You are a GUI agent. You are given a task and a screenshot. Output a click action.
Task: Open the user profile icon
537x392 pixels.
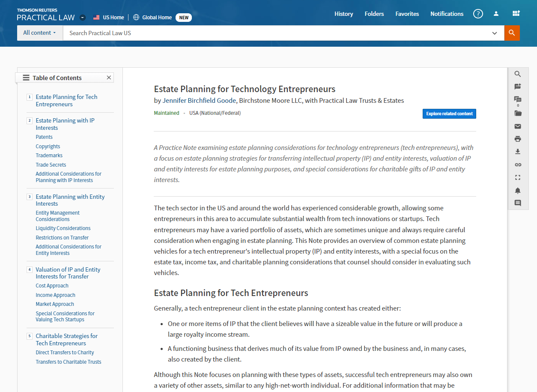[496, 14]
